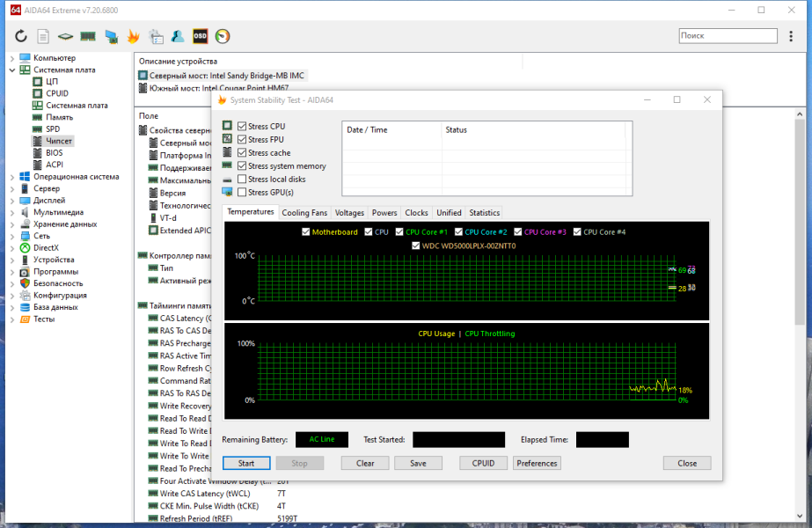Select Память tree item

click(x=60, y=117)
